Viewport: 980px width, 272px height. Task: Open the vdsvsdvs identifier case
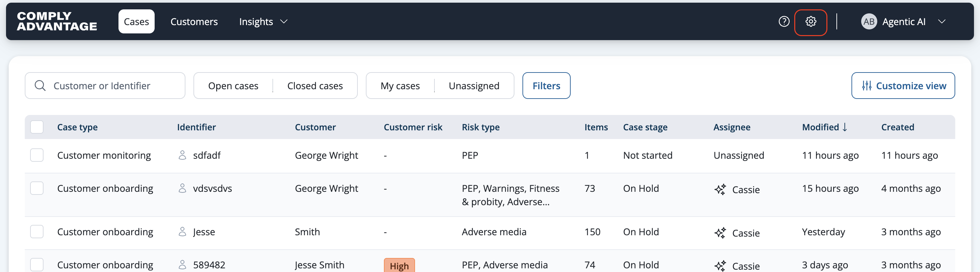[213, 188]
